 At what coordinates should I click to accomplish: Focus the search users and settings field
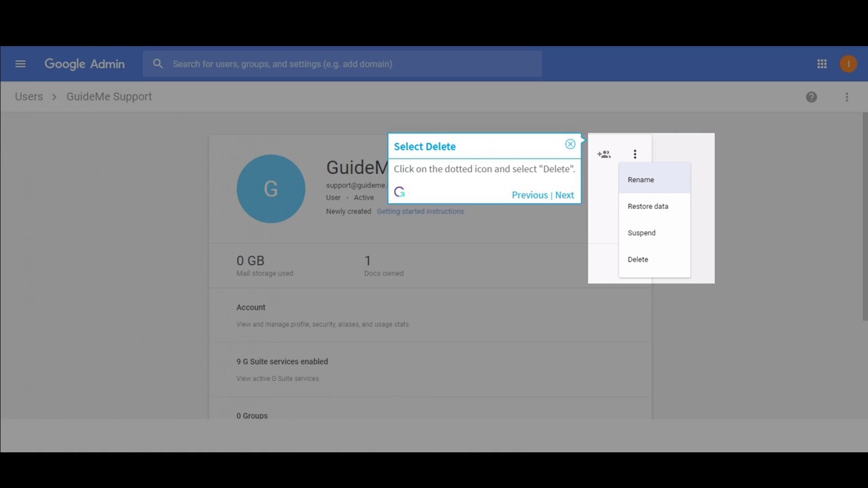tap(342, 64)
